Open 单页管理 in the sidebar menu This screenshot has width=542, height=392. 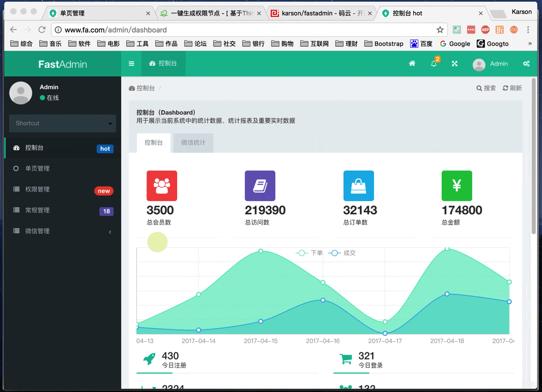63,169
